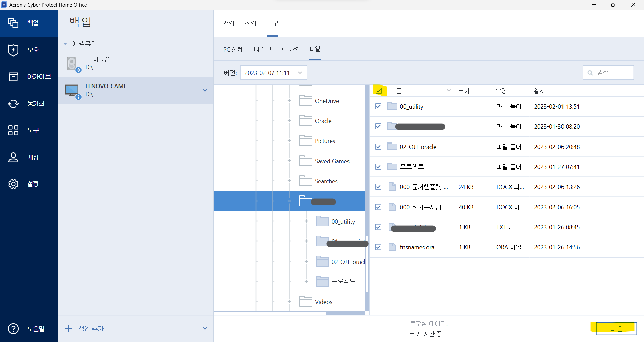
Task: Expand the 00_utility tree subfolder
Action: tap(306, 221)
